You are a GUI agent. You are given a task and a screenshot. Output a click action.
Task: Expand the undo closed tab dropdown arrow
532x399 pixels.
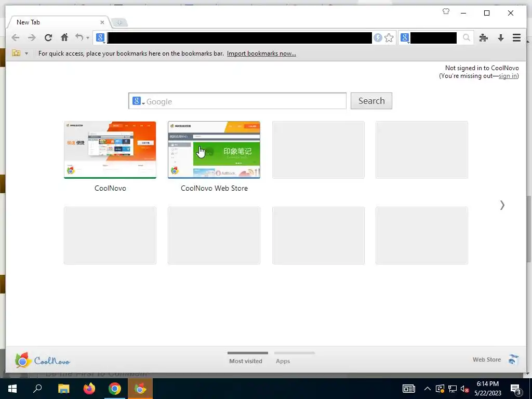(x=87, y=38)
